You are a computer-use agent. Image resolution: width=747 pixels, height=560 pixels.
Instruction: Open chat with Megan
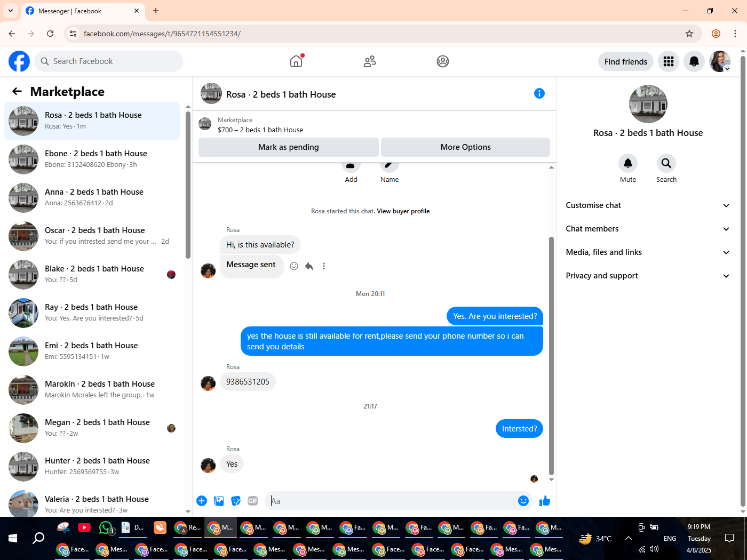(x=92, y=428)
